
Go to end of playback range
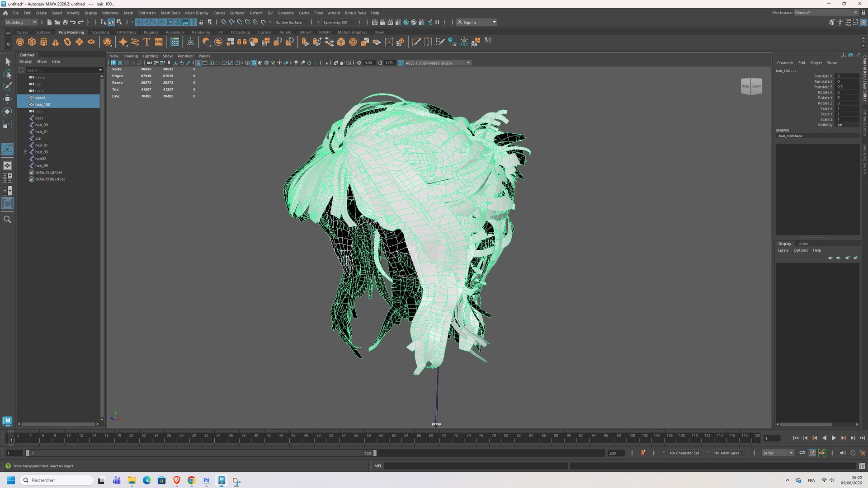862,438
